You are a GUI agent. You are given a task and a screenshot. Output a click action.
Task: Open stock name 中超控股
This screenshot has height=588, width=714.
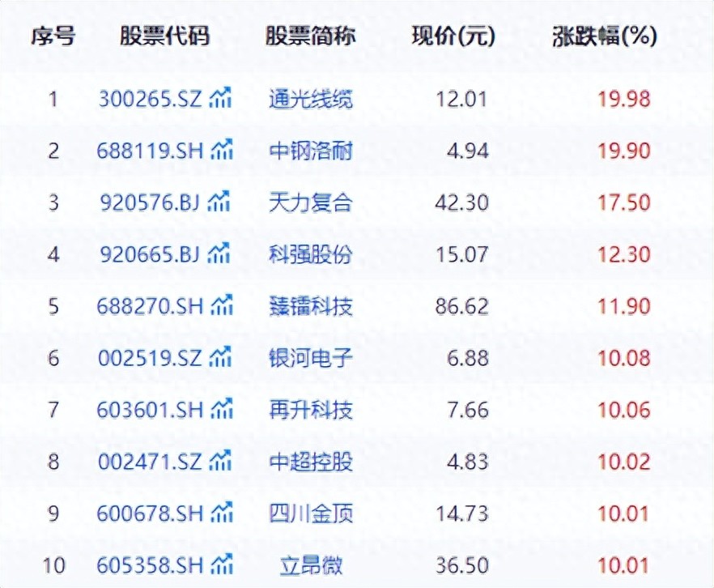pos(311,462)
